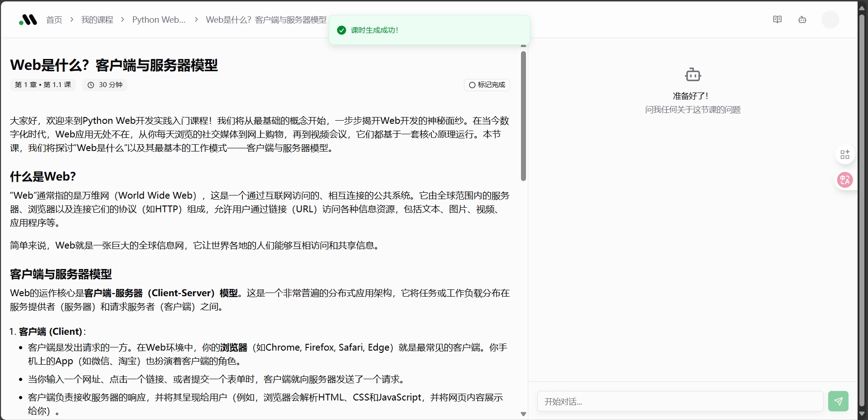Click the page title Web是什么?客户端与服务器模型
868x420 pixels.
114,65
